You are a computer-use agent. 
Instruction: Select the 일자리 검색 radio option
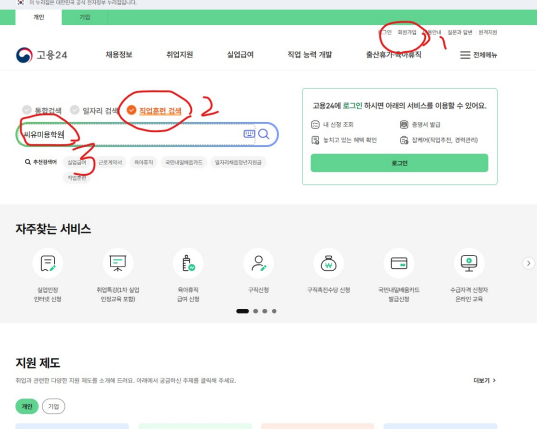75,110
